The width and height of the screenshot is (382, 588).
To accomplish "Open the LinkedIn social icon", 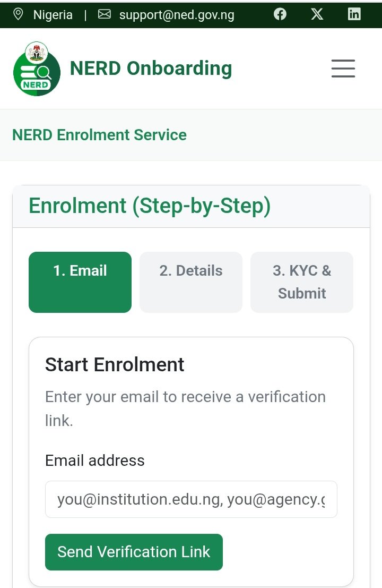I will pyautogui.click(x=354, y=14).
